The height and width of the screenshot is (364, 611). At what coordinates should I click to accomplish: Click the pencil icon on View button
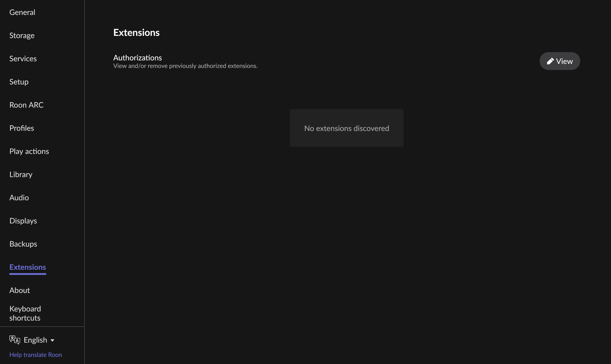550,61
